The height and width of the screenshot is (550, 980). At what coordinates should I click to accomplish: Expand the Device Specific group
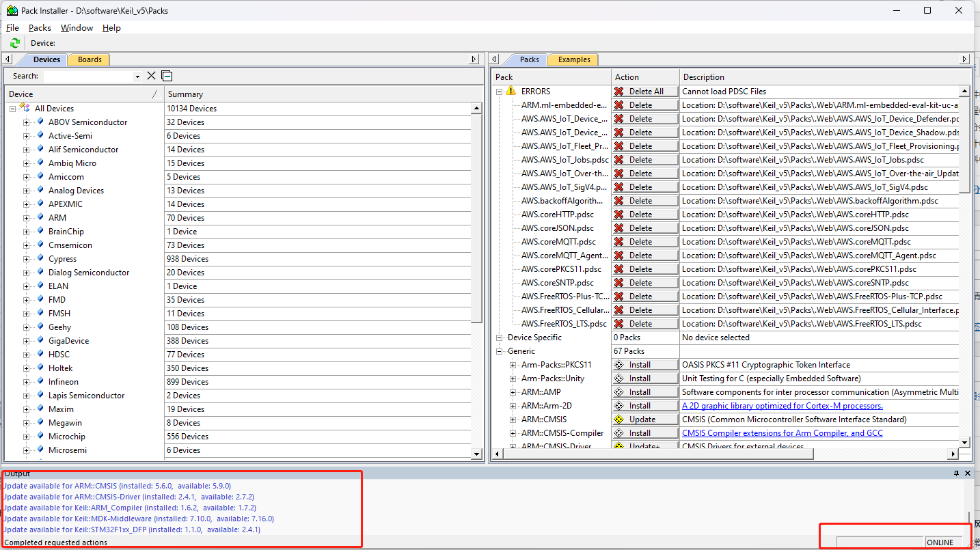499,338
